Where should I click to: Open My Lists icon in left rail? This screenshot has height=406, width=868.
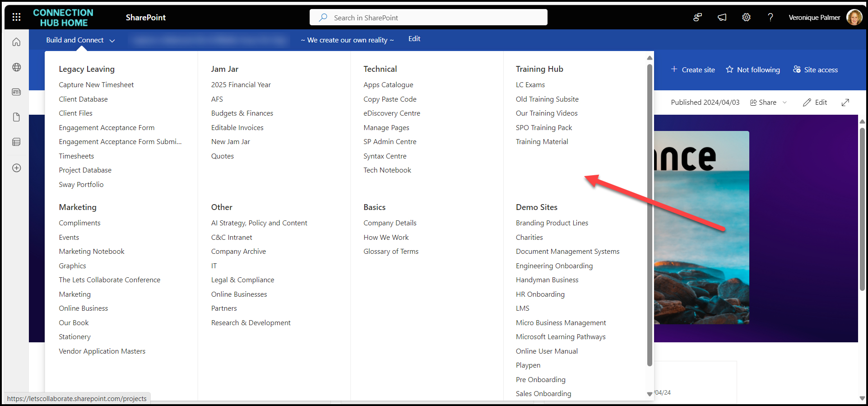coord(17,142)
